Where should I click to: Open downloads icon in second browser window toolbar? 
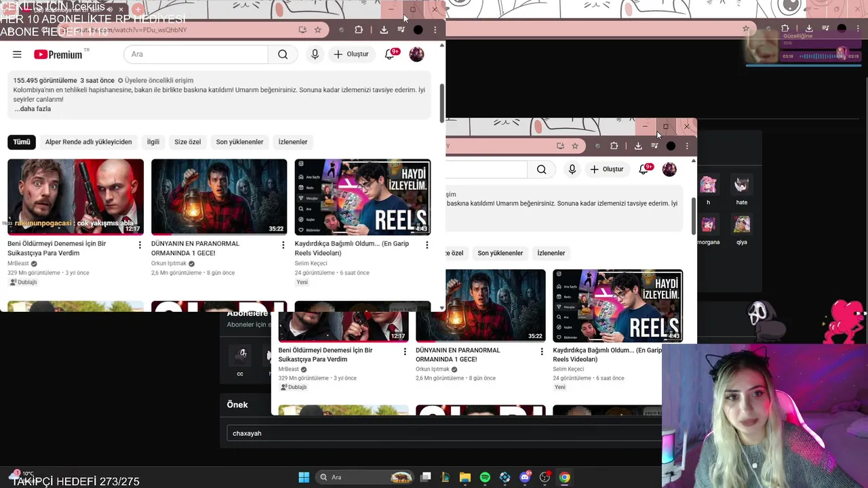(x=638, y=146)
